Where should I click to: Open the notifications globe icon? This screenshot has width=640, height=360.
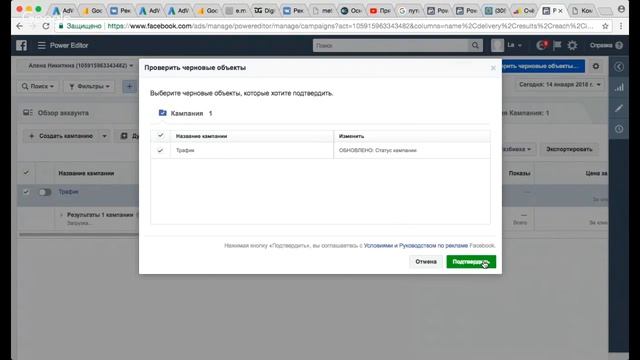542,45
